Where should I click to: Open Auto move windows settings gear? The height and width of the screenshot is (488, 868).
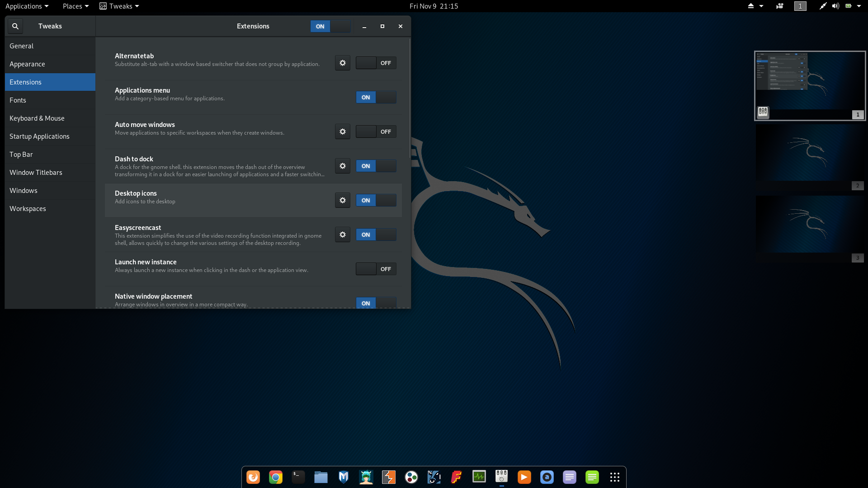tap(343, 131)
